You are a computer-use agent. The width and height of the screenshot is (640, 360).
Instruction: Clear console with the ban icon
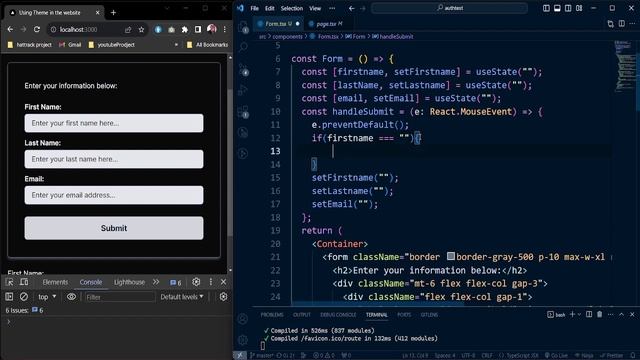pyautogui.click(x=24, y=297)
